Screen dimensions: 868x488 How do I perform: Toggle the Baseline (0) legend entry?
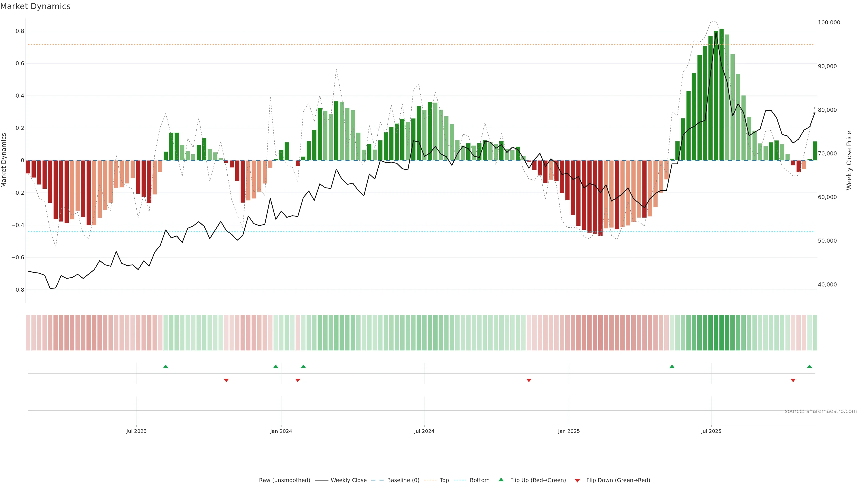tap(403, 480)
